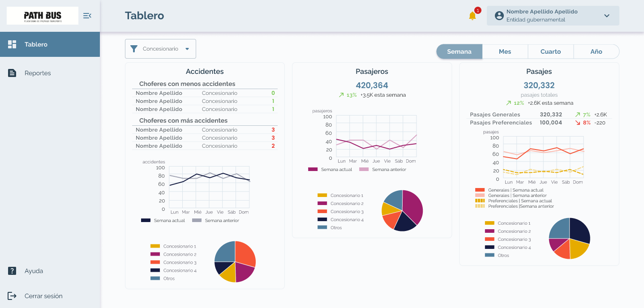This screenshot has height=308, width=644.
Task: Click the Accidentes line chart
Action: point(209,188)
